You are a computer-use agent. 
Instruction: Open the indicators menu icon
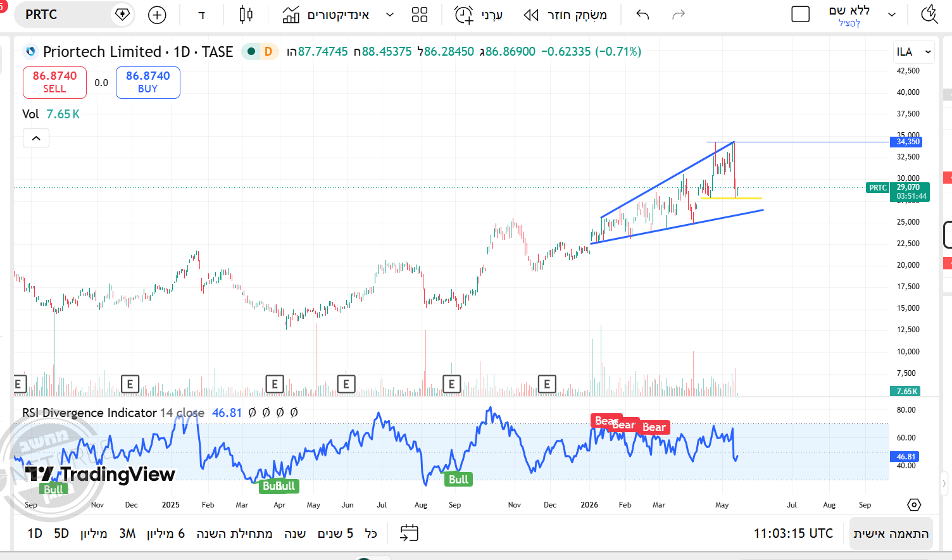click(291, 15)
